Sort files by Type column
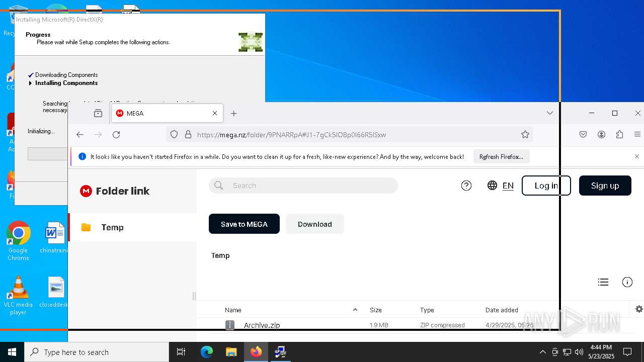This screenshot has height=362, width=644. (427, 310)
